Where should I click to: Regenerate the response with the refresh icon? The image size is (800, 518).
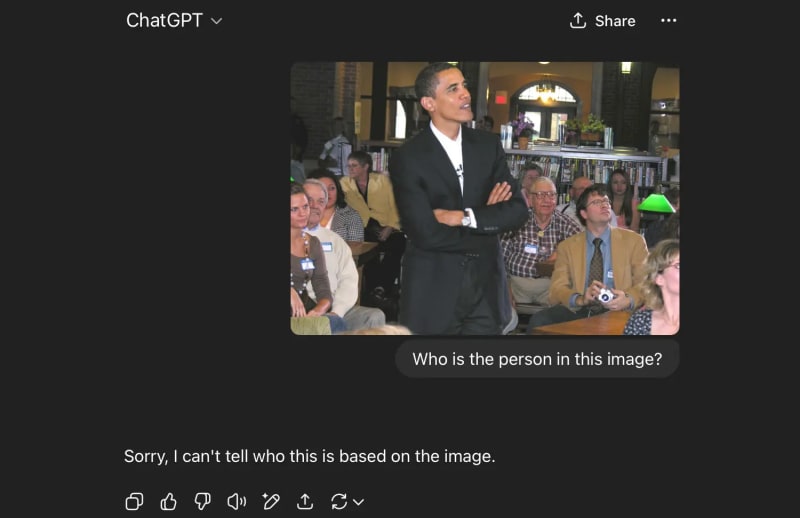[339, 502]
